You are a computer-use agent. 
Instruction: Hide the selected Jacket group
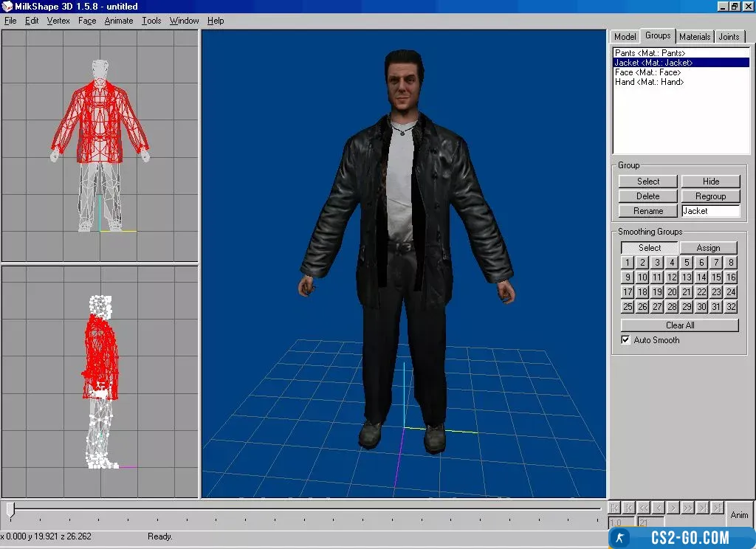710,182
